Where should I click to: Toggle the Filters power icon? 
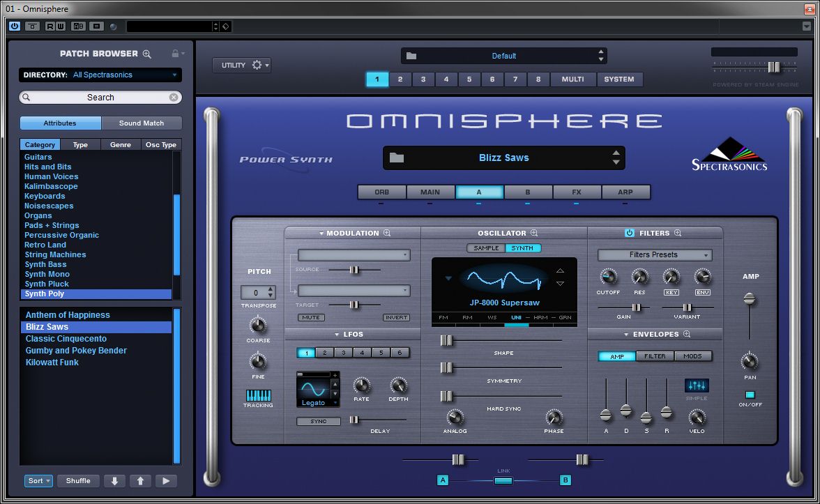tap(630, 233)
